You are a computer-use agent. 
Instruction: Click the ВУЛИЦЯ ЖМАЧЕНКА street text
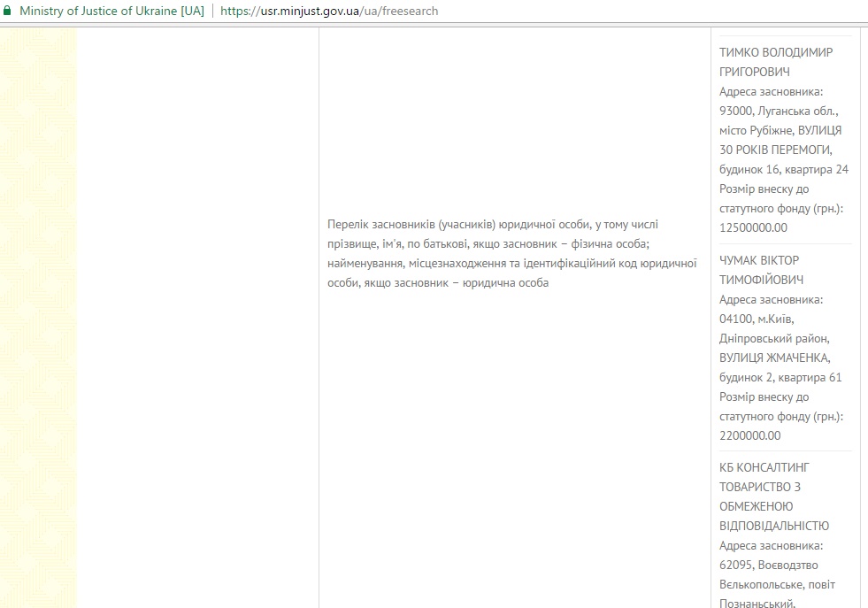point(775,358)
